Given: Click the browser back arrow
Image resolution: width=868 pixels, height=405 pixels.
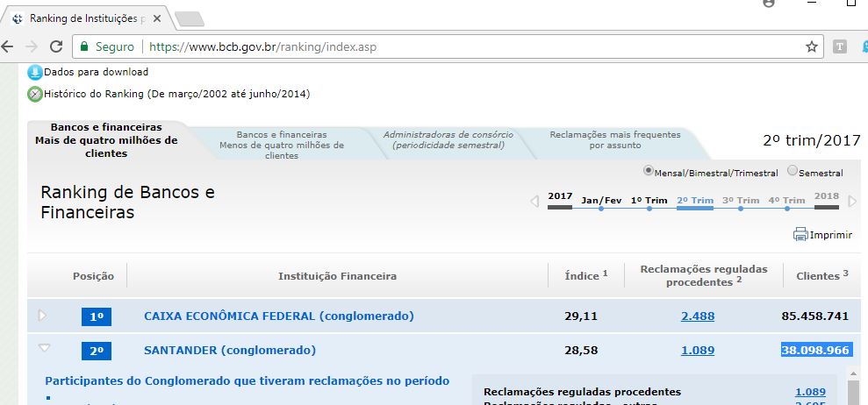Looking at the screenshot, I should tap(7, 46).
